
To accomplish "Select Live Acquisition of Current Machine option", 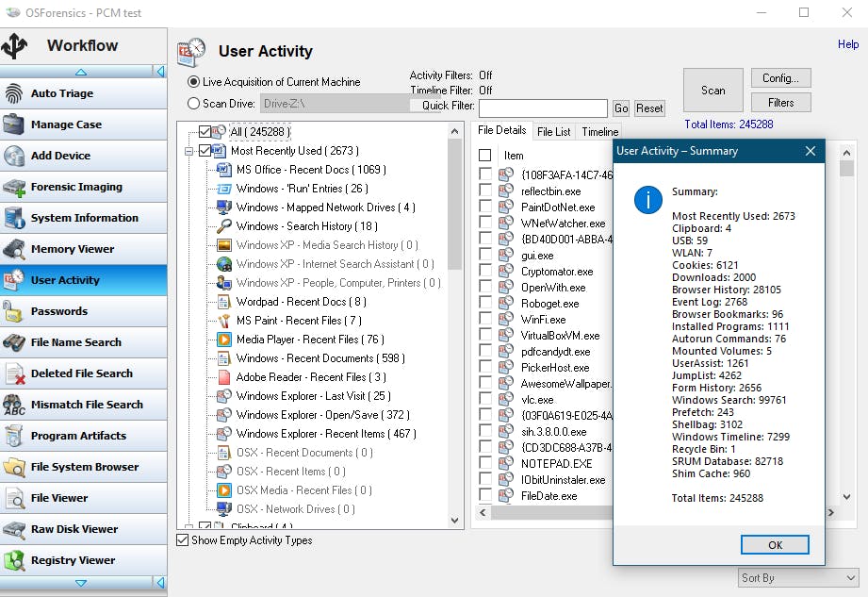I will click(x=193, y=82).
